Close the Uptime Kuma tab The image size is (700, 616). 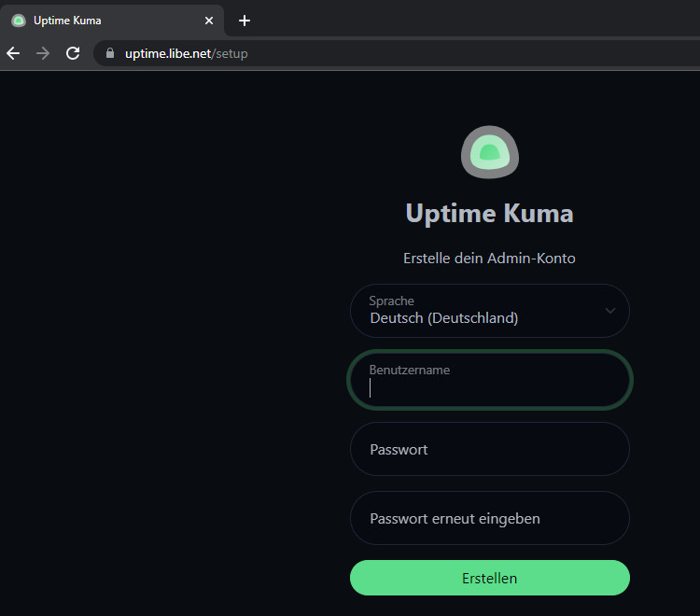pos(209,21)
